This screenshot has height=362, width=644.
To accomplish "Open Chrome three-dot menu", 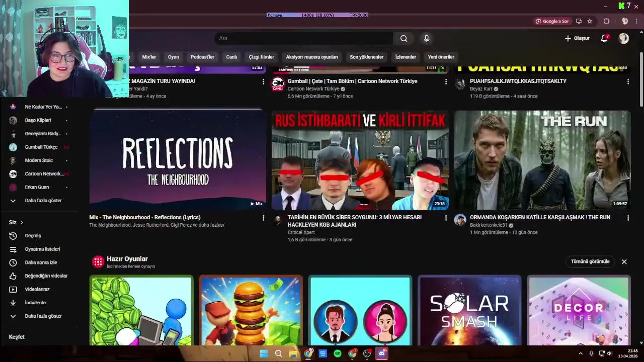I will pyautogui.click(x=636, y=21).
